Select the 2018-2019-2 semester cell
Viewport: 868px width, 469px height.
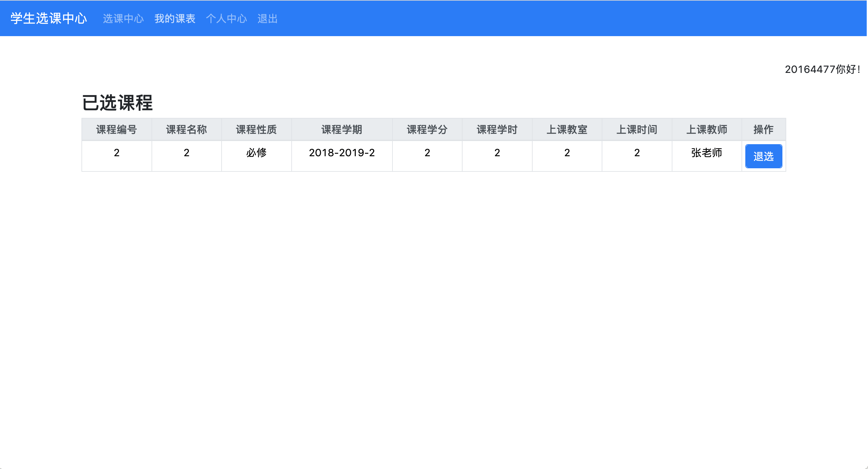(342, 153)
